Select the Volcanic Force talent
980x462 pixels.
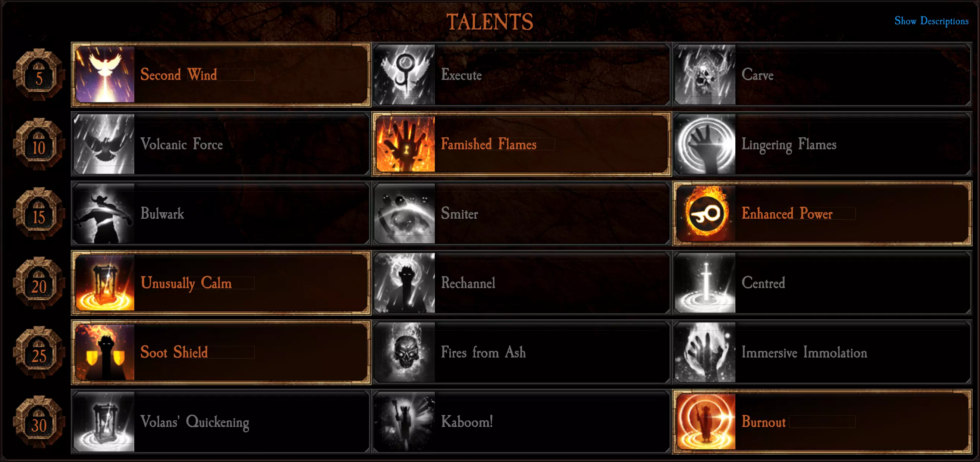pyautogui.click(x=221, y=144)
